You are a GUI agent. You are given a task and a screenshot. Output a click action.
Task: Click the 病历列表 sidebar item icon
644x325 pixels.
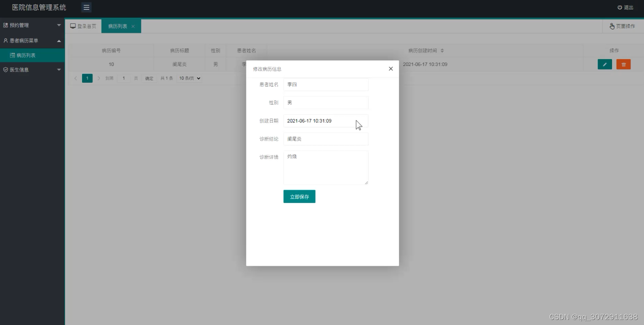click(12, 55)
